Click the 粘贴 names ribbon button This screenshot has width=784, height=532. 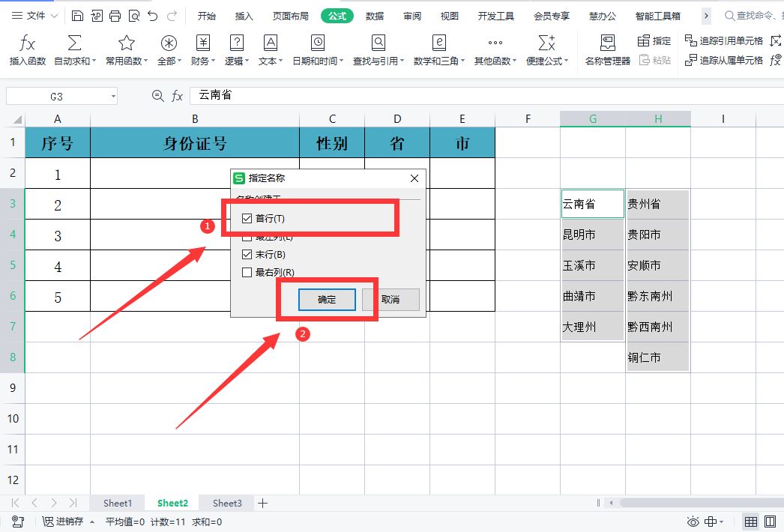point(654,60)
